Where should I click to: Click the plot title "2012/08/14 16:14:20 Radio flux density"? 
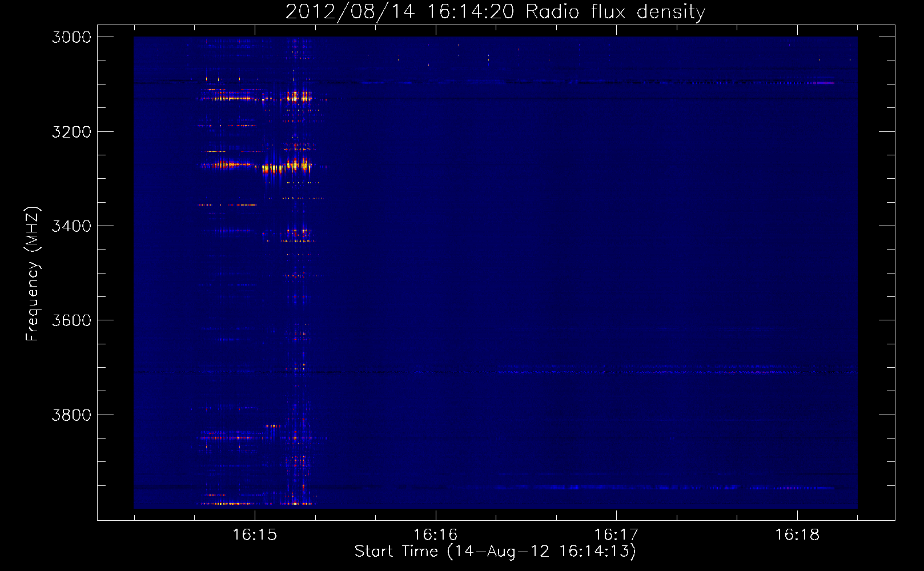(495, 12)
